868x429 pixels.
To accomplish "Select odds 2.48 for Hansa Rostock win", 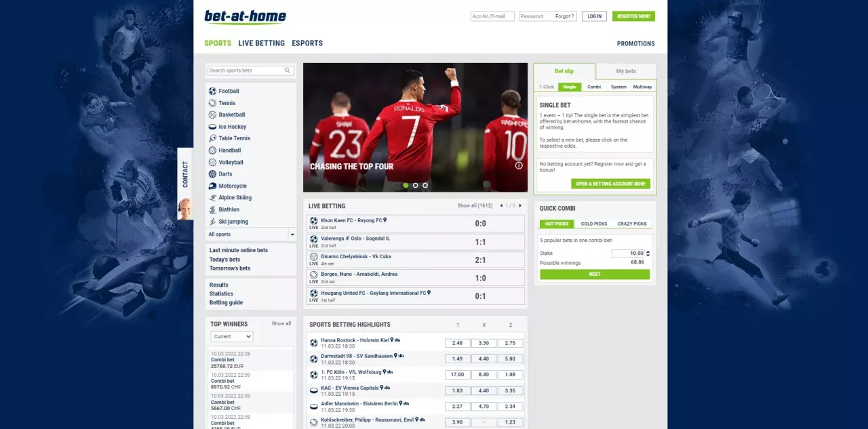I will [x=457, y=343].
